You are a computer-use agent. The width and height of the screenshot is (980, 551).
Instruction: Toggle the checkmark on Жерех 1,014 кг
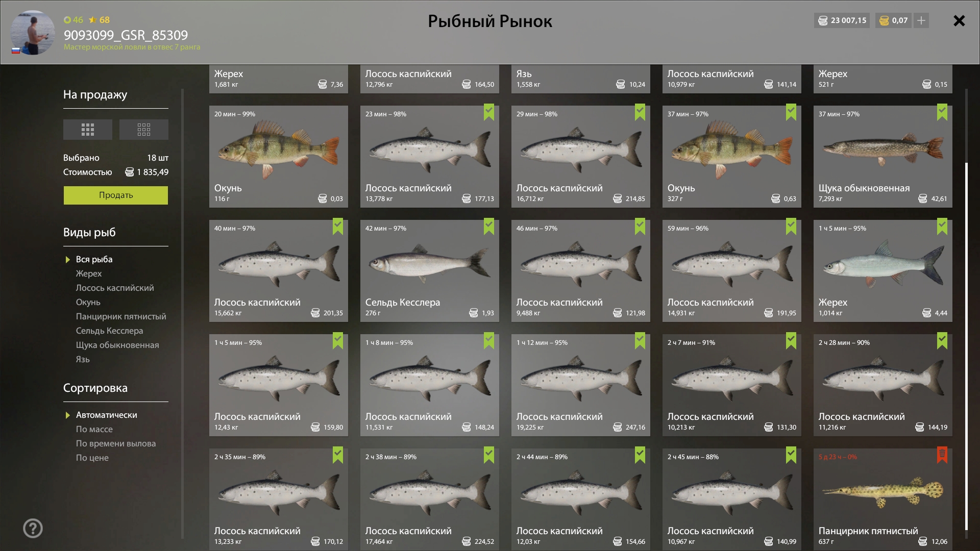click(942, 226)
